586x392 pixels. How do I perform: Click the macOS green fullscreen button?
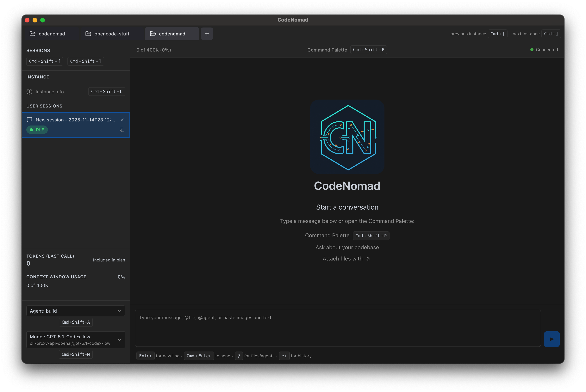(x=43, y=20)
